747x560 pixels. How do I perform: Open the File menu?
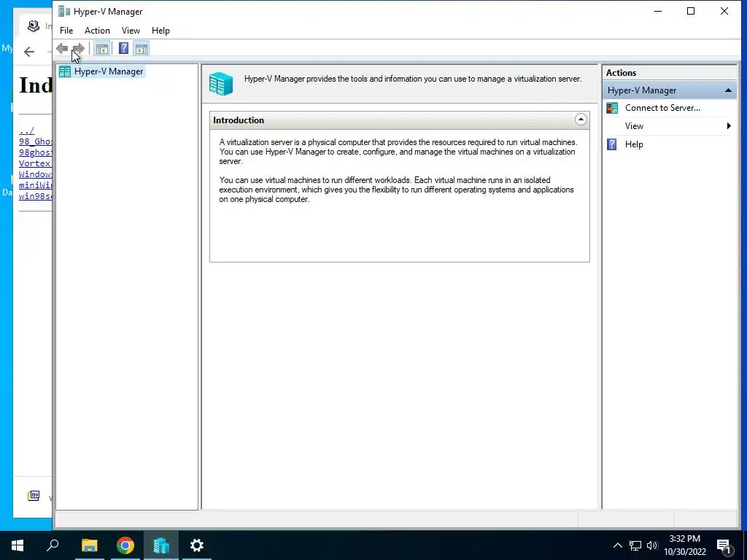66,31
